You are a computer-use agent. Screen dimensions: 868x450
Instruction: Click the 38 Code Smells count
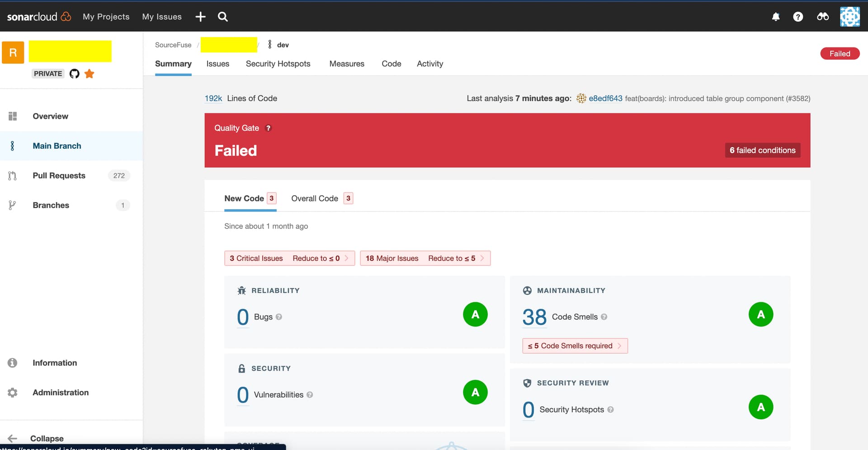point(534,317)
